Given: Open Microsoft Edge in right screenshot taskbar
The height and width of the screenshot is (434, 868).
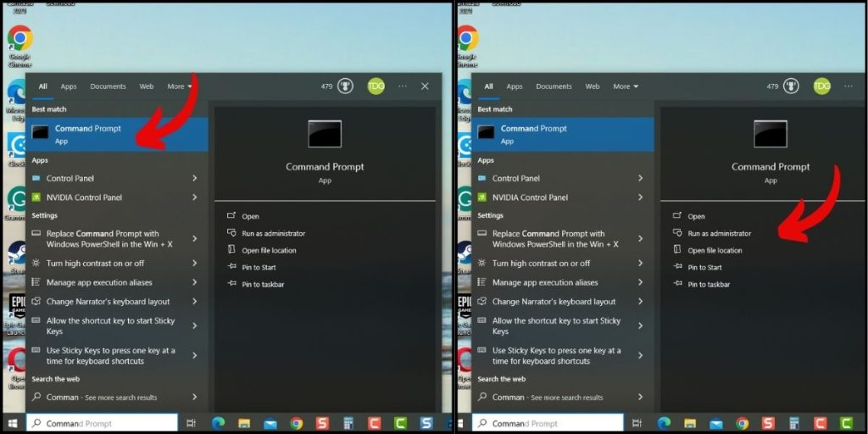Looking at the screenshot, I should click(x=664, y=424).
